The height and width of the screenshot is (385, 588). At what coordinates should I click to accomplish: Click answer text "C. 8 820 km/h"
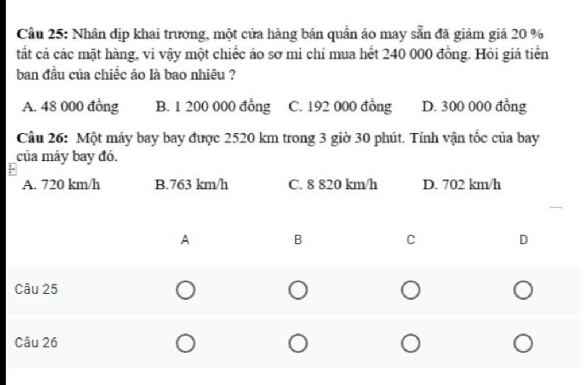coord(333,185)
